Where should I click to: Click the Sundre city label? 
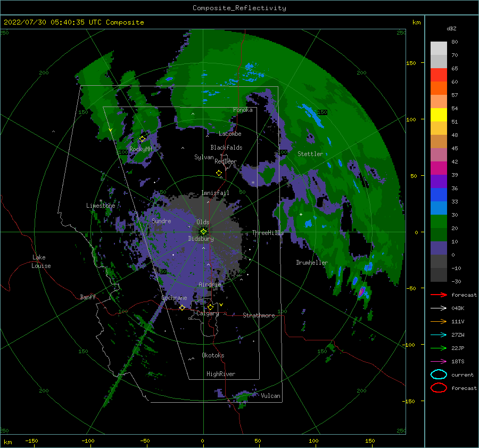[x=161, y=221]
